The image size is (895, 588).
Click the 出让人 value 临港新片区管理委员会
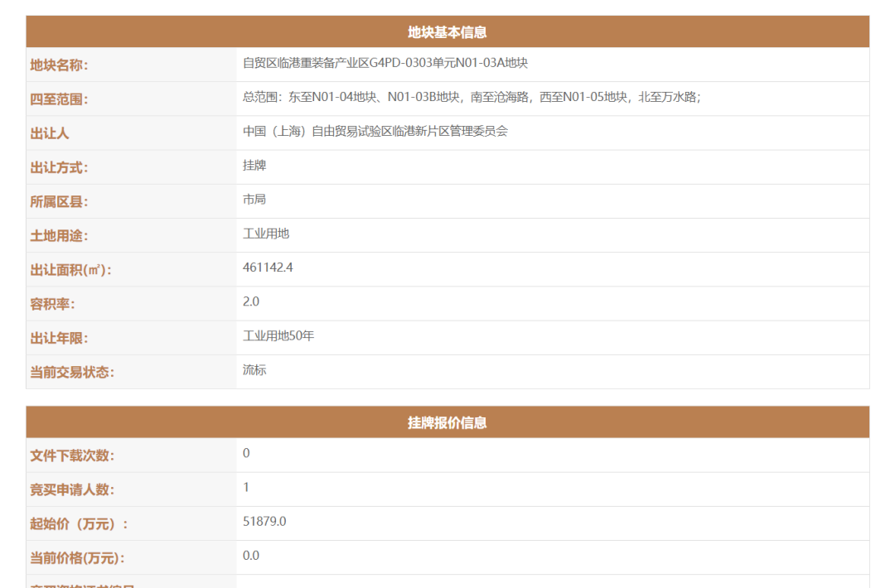pyautogui.click(x=375, y=131)
